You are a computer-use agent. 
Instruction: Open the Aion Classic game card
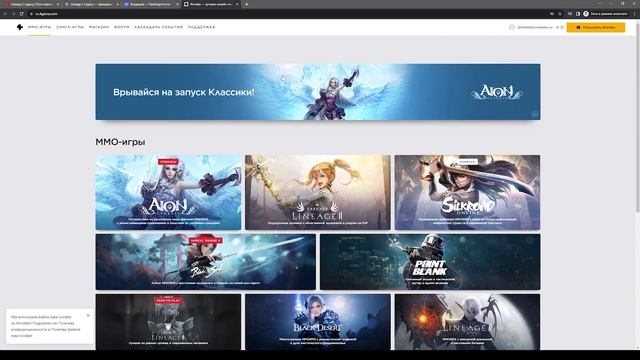[x=168, y=192]
